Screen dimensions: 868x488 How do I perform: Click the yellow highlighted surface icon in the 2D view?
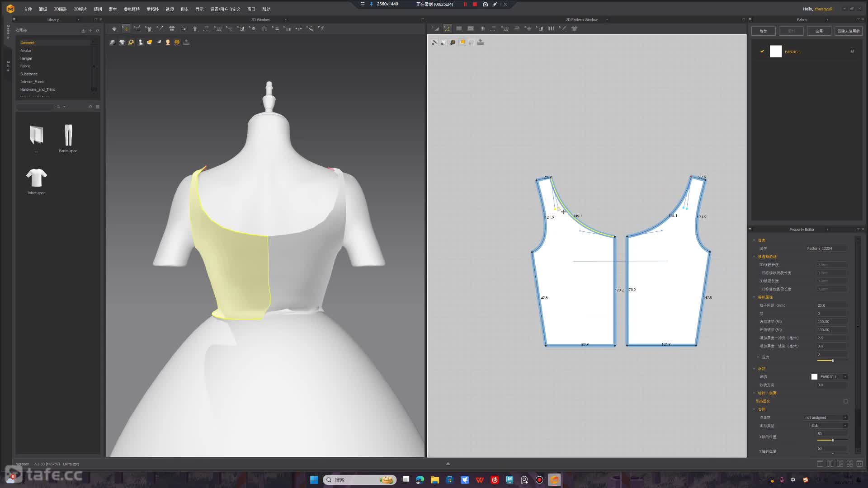pyautogui.click(x=462, y=42)
